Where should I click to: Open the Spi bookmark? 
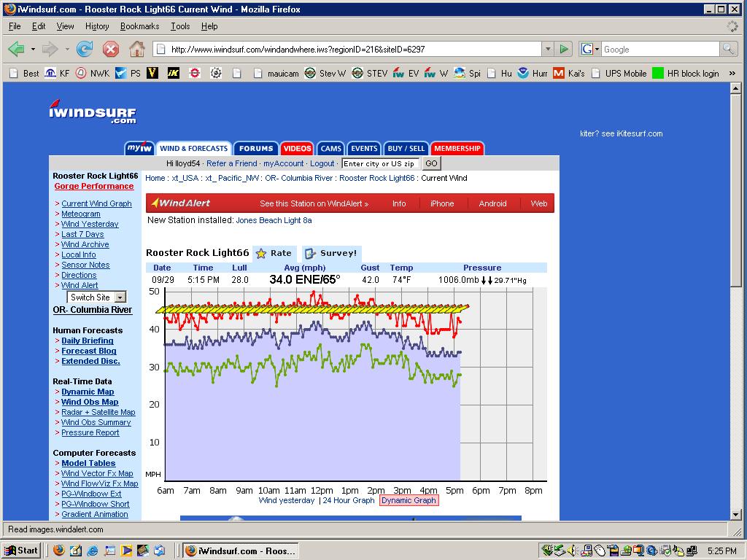468,74
